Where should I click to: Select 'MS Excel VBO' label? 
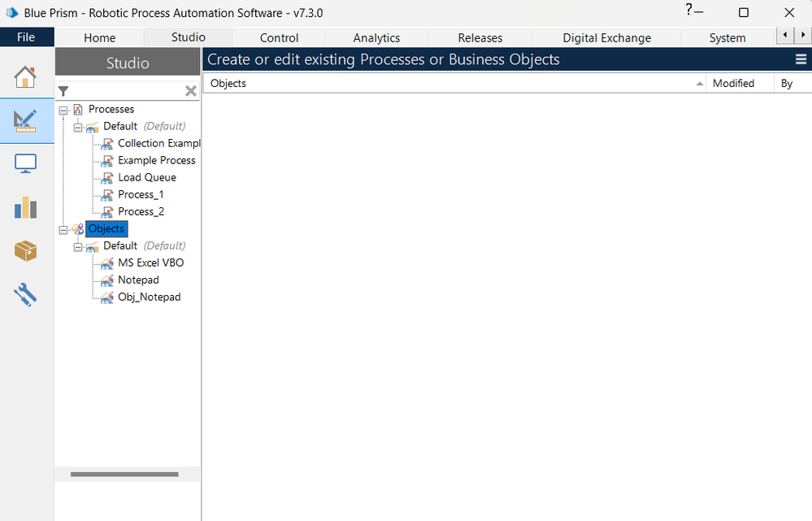[x=150, y=263]
